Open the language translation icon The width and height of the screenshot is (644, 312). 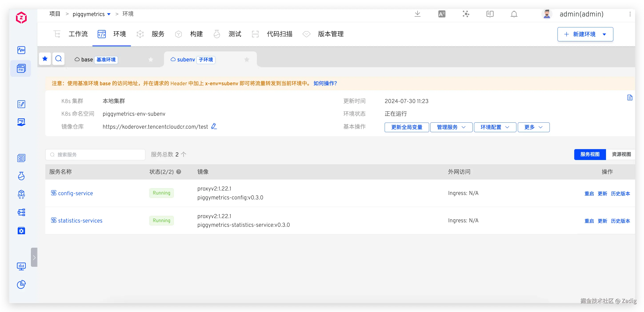(x=442, y=14)
